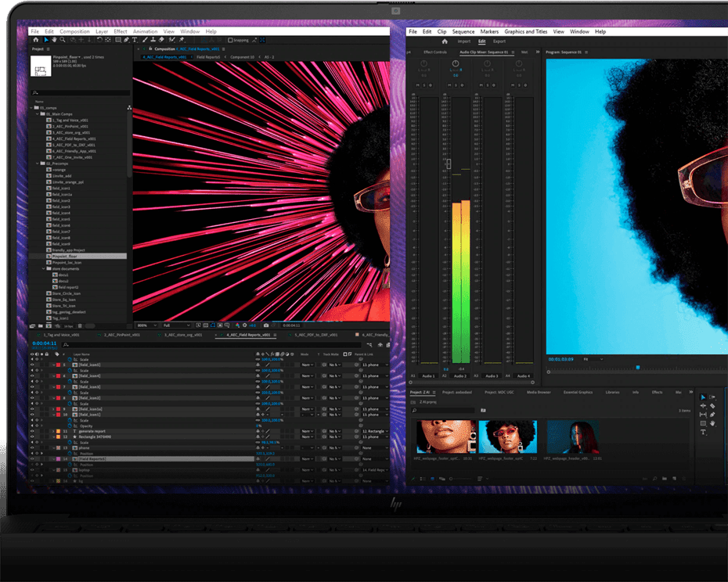The image size is (728, 582).
Task: Solo Audio 2 with its S button
Action: click(456, 85)
